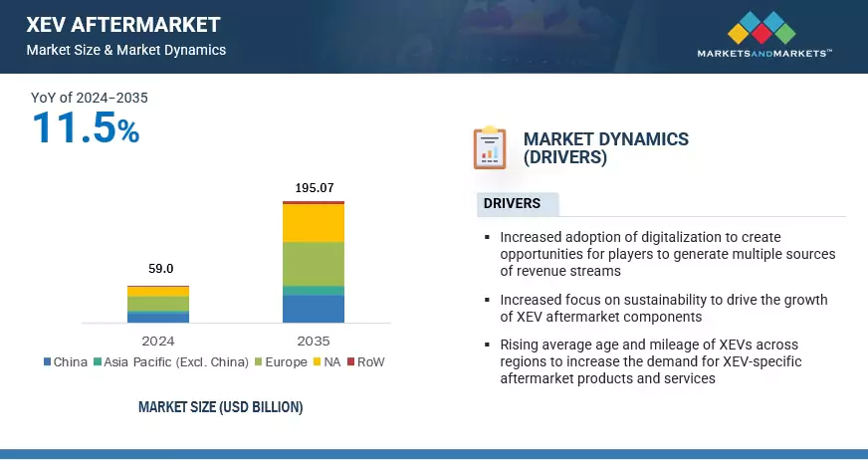Click the green Europe segment of 2035 bar
Image resolution: width=868 pixels, height=462 pixels.
314,264
